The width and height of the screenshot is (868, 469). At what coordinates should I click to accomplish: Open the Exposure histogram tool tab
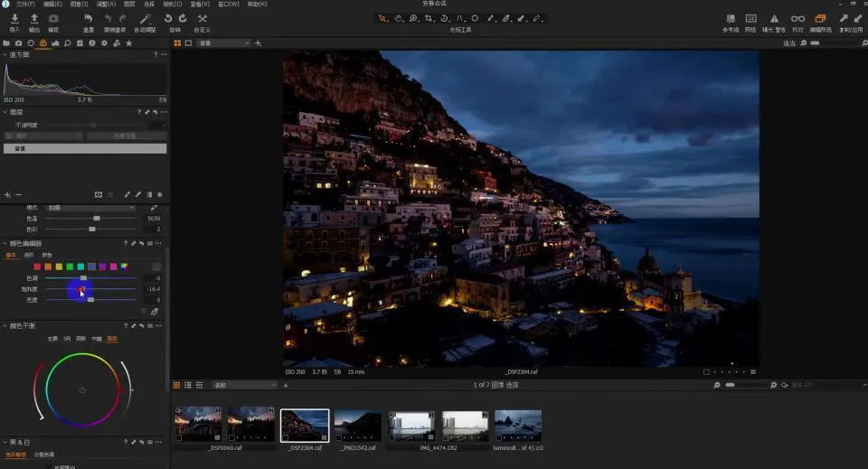point(55,43)
